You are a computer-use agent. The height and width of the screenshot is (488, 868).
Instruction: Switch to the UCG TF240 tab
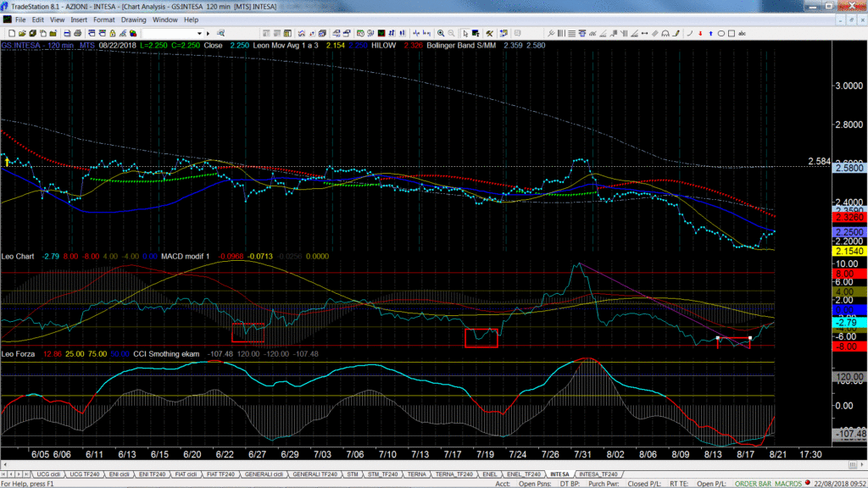pyautogui.click(x=85, y=474)
